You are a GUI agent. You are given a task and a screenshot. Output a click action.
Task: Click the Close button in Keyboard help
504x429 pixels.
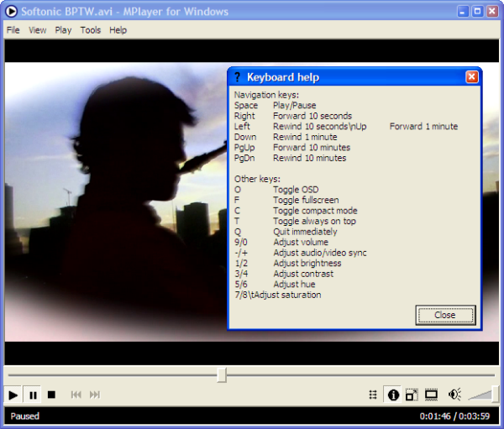pyautogui.click(x=445, y=315)
